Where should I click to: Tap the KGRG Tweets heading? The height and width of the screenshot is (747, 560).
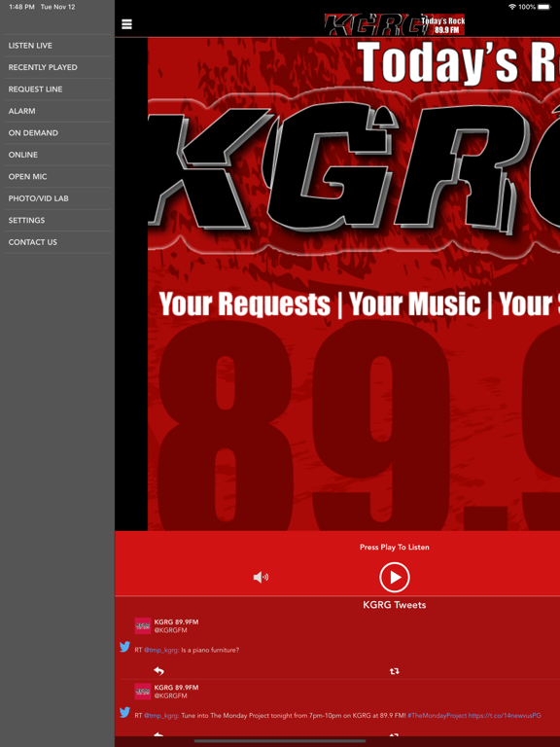click(x=395, y=605)
